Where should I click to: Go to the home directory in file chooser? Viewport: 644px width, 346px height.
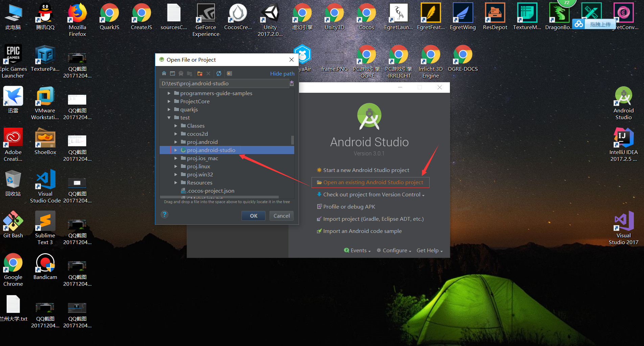[164, 73]
